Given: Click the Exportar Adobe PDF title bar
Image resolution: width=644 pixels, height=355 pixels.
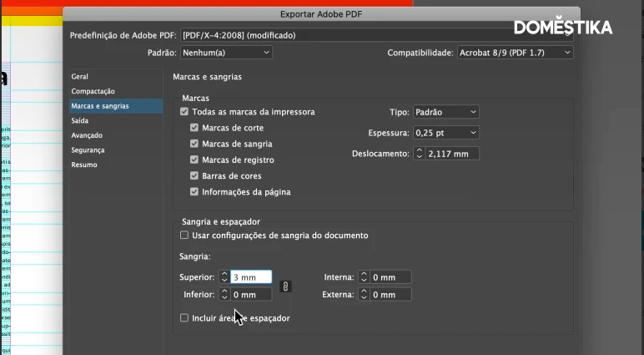Looking at the screenshot, I should 321,14.
